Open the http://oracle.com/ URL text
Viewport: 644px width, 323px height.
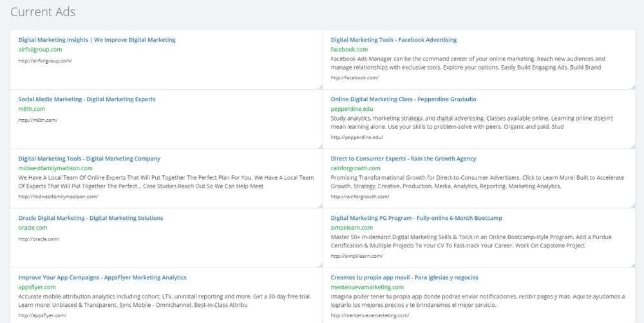tap(39, 239)
